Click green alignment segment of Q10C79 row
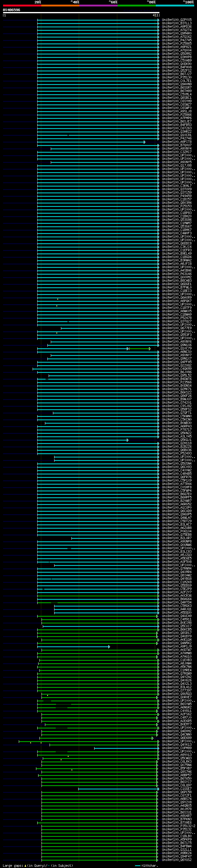197x868 pixels. 139,349
